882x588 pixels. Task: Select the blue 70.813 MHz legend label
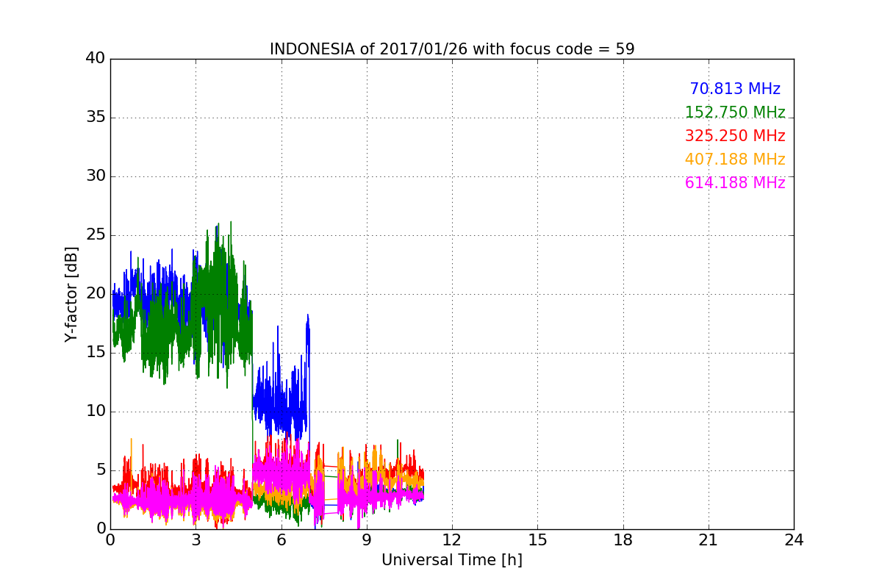pos(735,89)
